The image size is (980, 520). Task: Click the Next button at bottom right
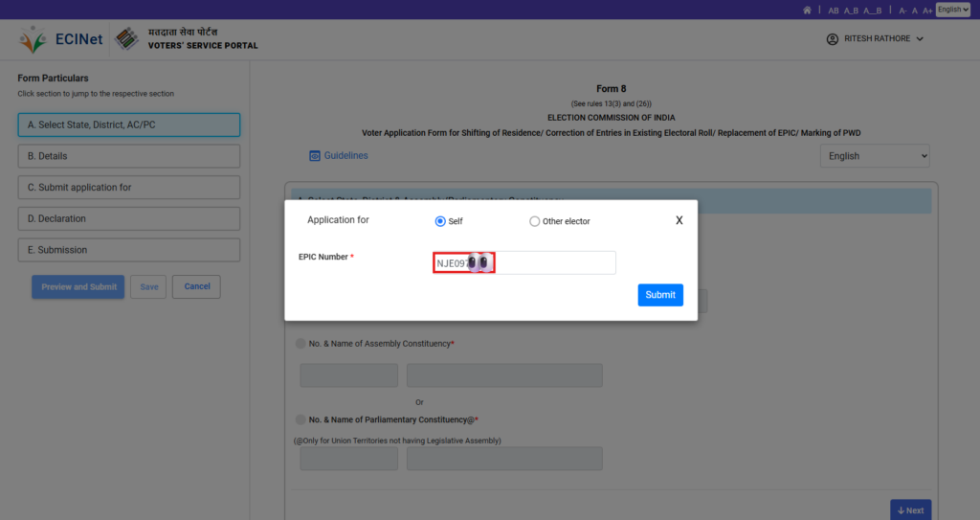911,510
